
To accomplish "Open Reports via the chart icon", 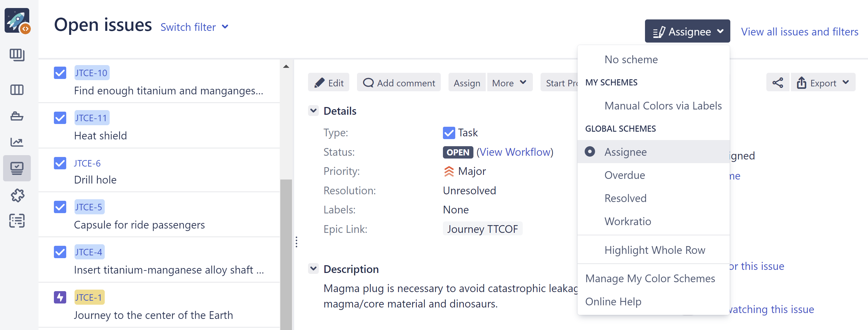I will point(17,142).
